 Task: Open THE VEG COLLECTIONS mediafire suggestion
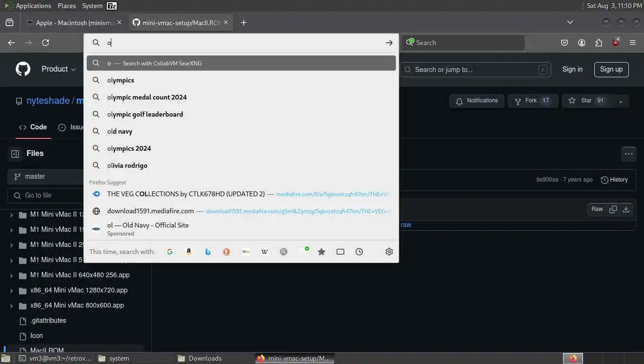(241, 194)
